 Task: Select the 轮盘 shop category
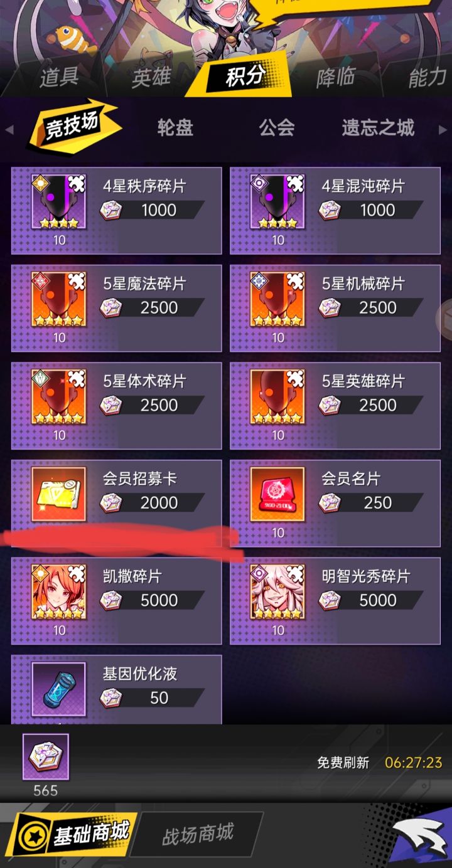(175, 128)
